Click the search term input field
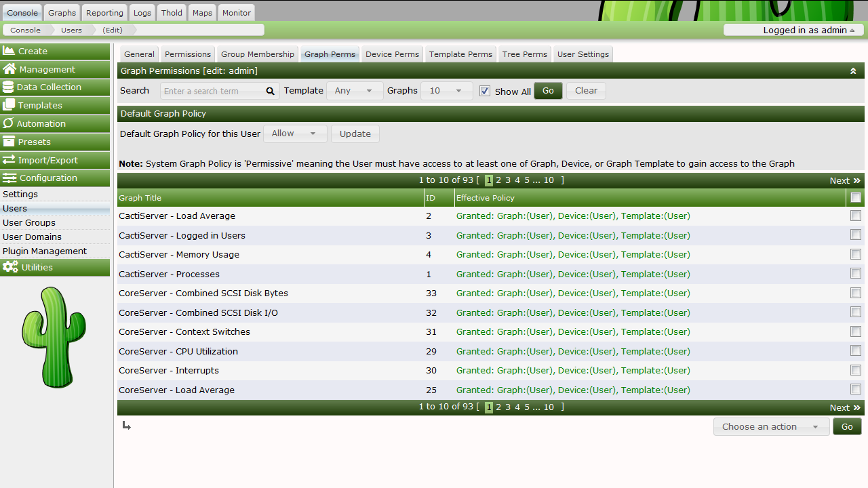The width and height of the screenshot is (868, 488). (x=212, y=91)
